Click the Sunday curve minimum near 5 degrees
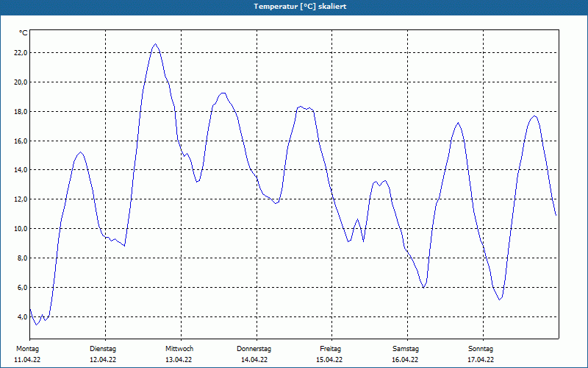 pos(500,300)
